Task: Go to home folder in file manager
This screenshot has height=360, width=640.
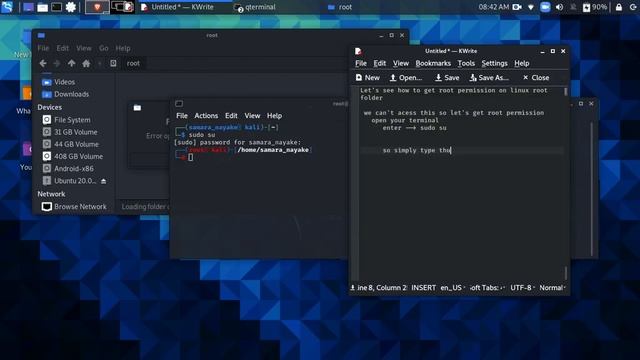Action: pyautogui.click(x=86, y=63)
